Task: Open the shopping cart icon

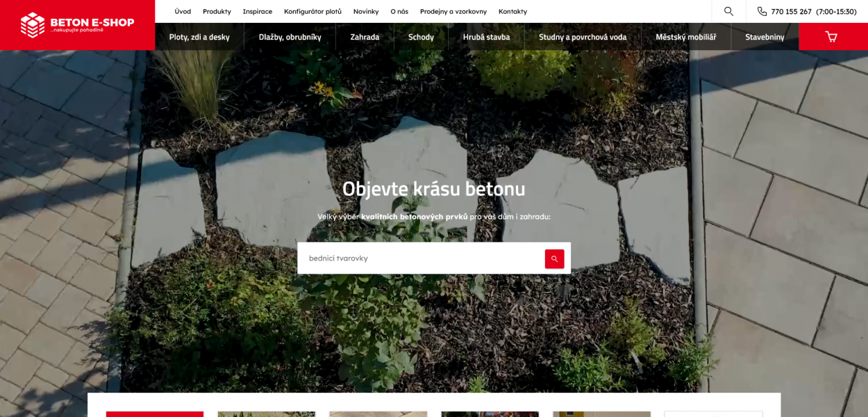Action: tap(831, 37)
